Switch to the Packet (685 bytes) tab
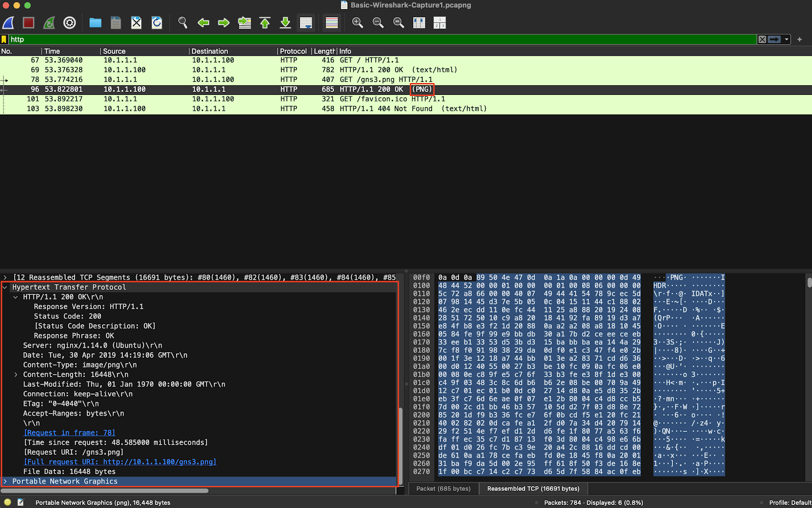Screen dimensions: 812x508 (443, 489)
